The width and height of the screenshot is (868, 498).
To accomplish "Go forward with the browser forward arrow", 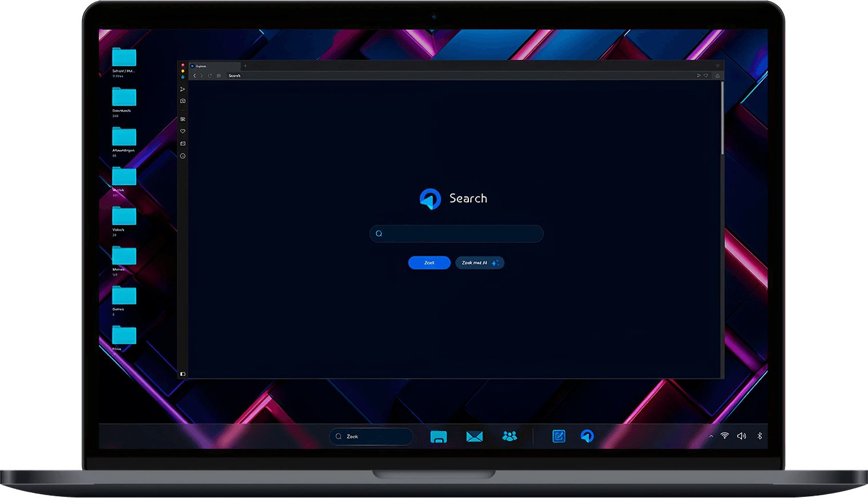I will 202,75.
